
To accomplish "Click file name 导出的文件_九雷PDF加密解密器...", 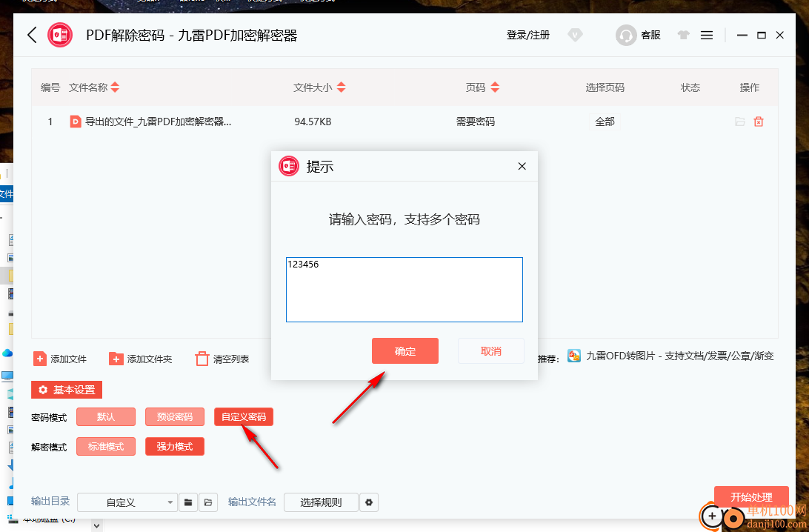I will [x=158, y=122].
